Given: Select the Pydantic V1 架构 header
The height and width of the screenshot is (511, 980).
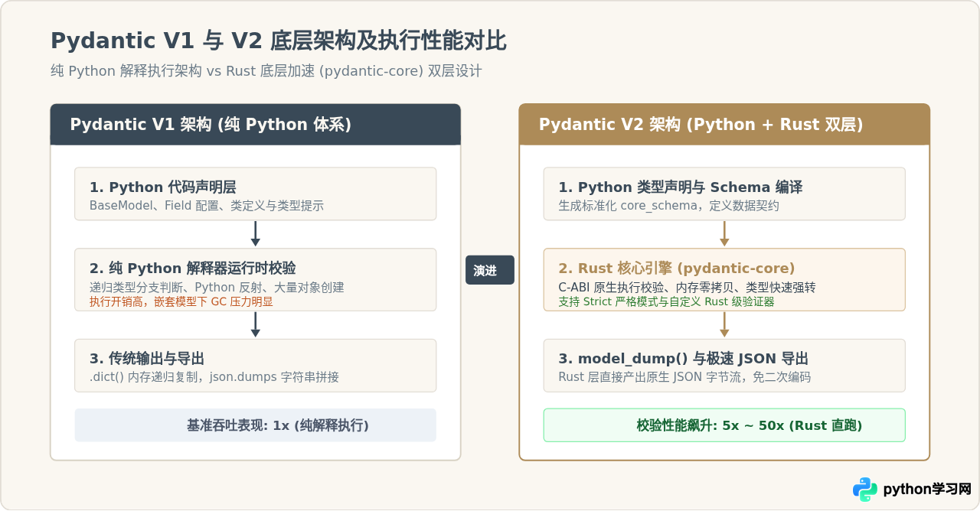Looking at the screenshot, I should point(256,125).
